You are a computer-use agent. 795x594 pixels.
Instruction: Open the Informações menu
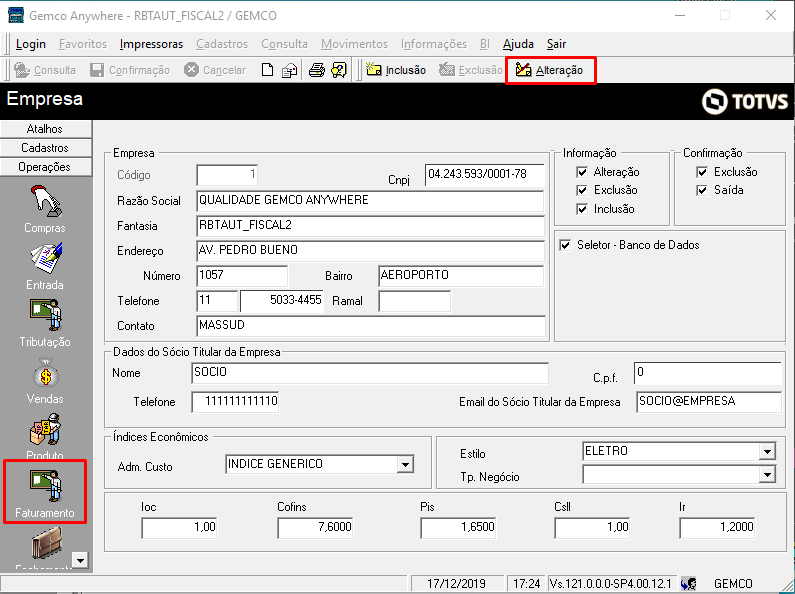click(x=434, y=44)
